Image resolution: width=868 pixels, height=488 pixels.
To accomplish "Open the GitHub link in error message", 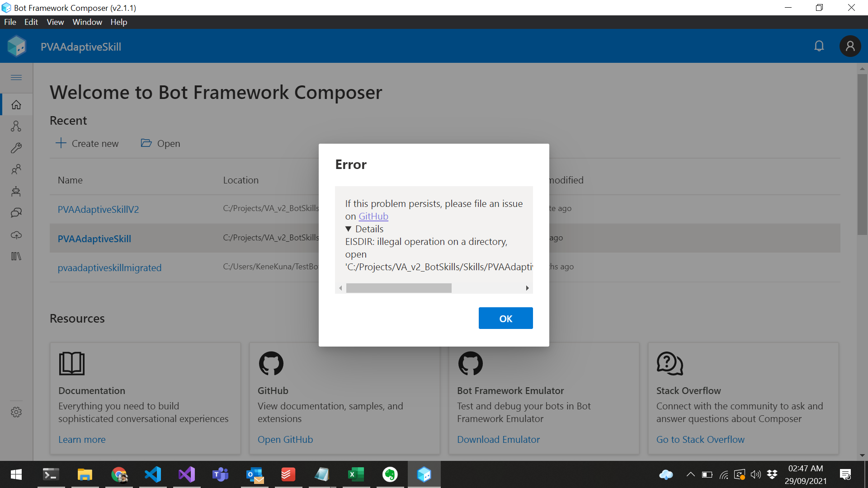I will [373, 216].
